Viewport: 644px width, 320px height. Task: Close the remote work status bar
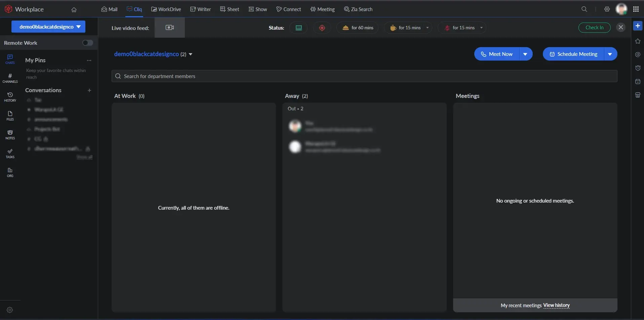click(621, 27)
